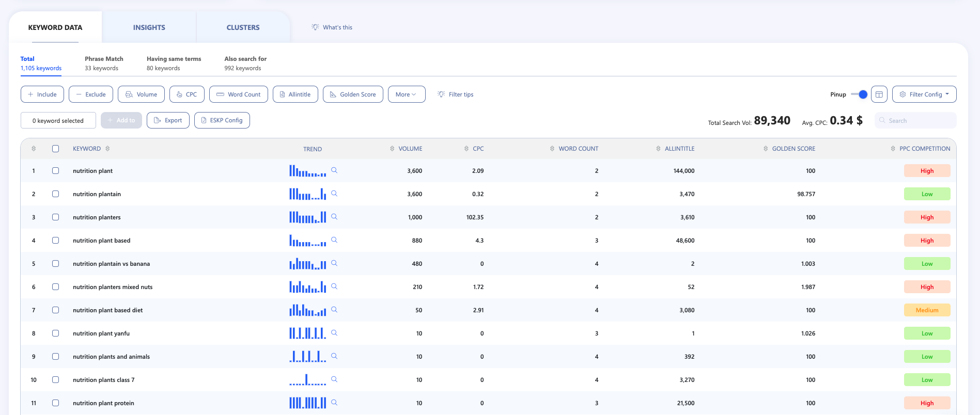
Task: Tick nutrition plant based diet checkbox
Action: click(x=55, y=310)
